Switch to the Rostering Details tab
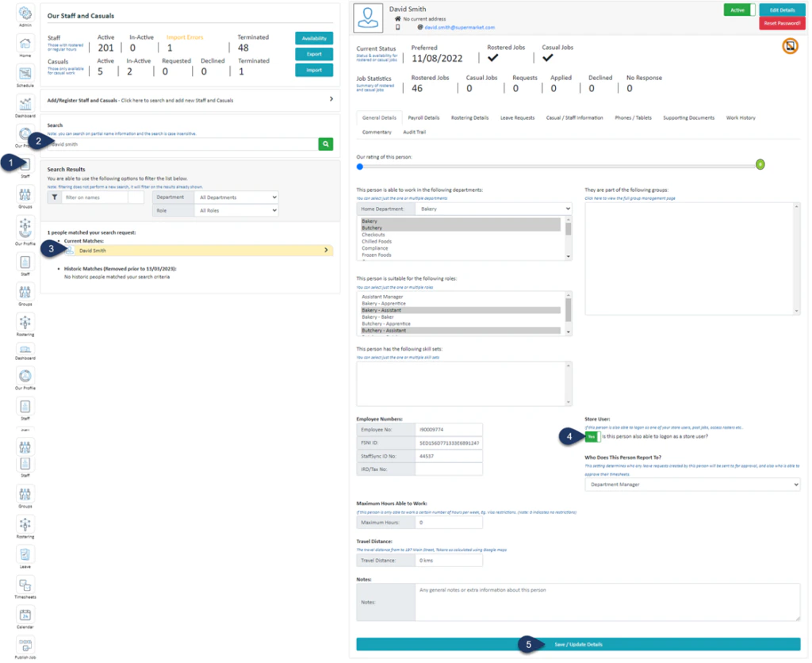Viewport: 812px width, 663px height. tap(469, 118)
